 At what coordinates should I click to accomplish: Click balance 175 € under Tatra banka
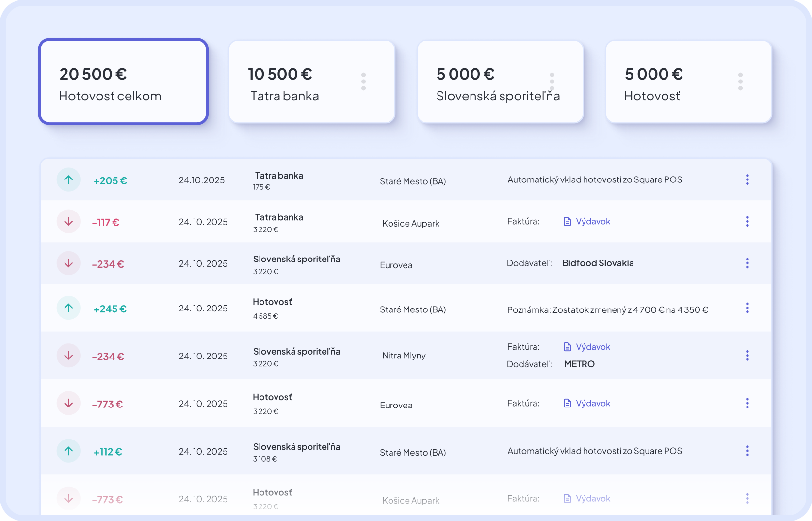click(261, 187)
